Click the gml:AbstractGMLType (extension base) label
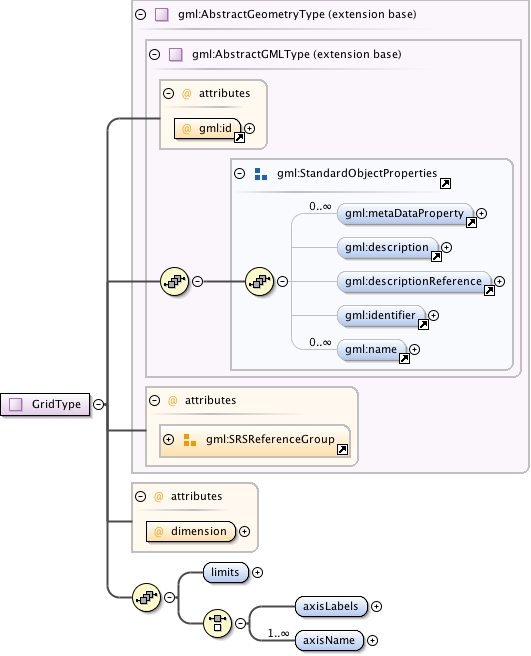The image size is (531, 656). click(x=297, y=54)
